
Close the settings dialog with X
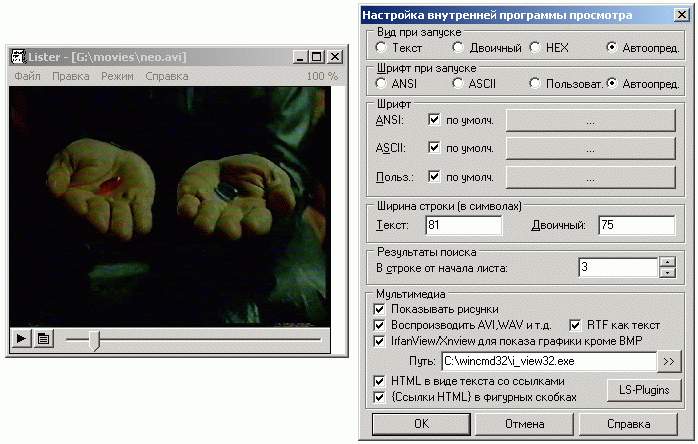(682, 15)
